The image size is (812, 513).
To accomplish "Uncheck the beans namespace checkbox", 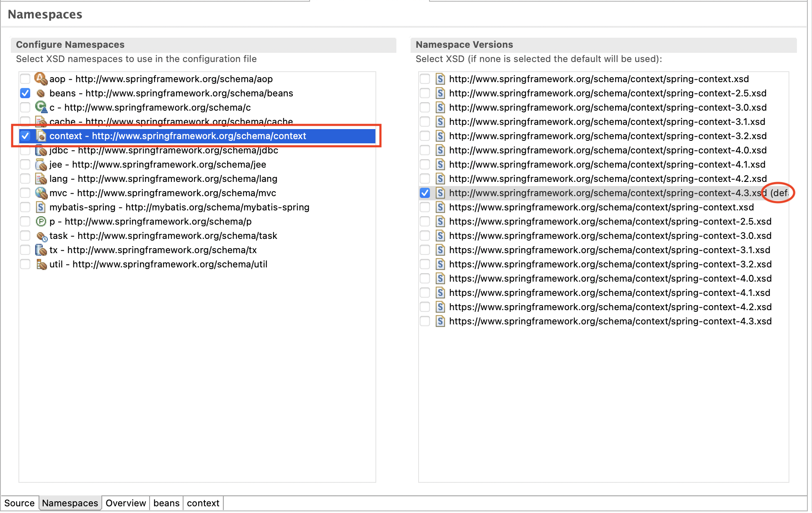I will pyautogui.click(x=25, y=93).
